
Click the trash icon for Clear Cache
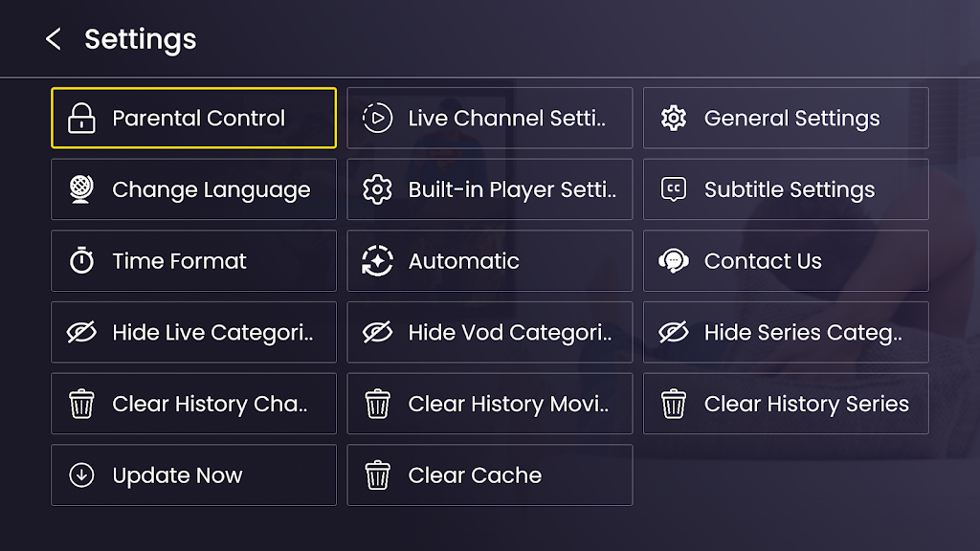click(x=378, y=475)
